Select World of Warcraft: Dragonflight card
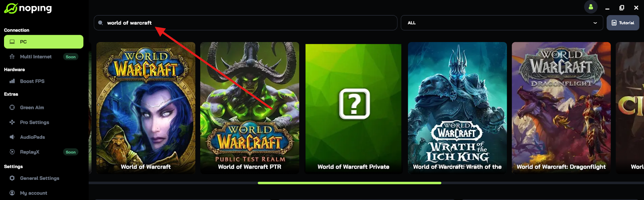Screen dimensions: 644x200 pyautogui.click(x=561, y=108)
